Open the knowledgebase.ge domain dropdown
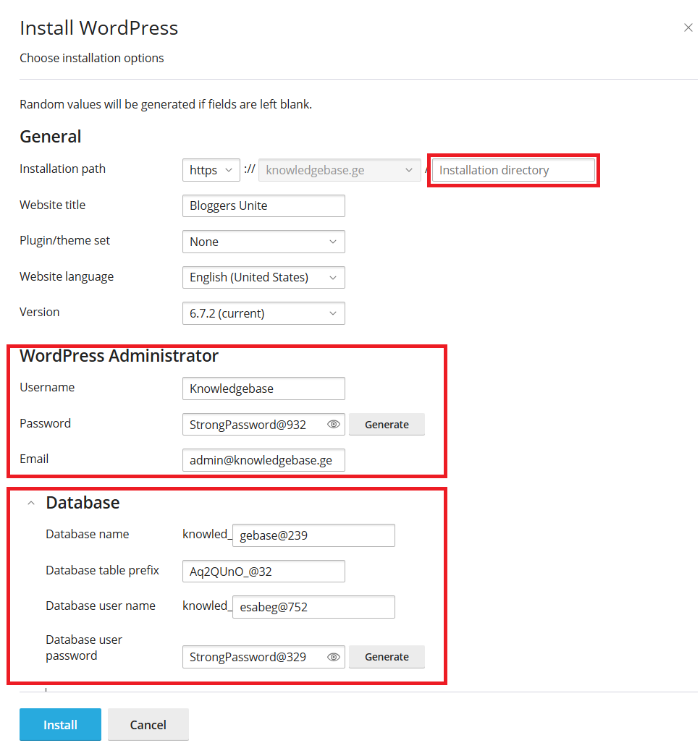700x743 pixels. (x=340, y=170)
